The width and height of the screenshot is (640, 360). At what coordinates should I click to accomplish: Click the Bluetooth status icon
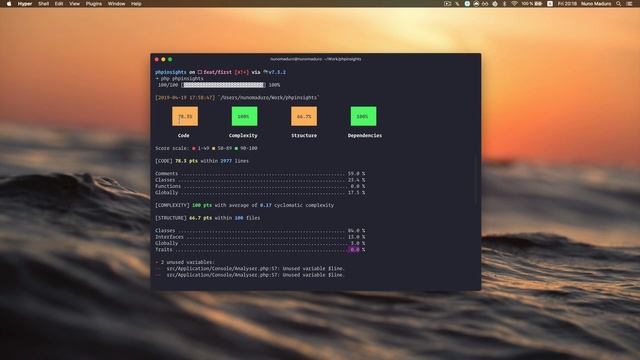tap(504, 4)
